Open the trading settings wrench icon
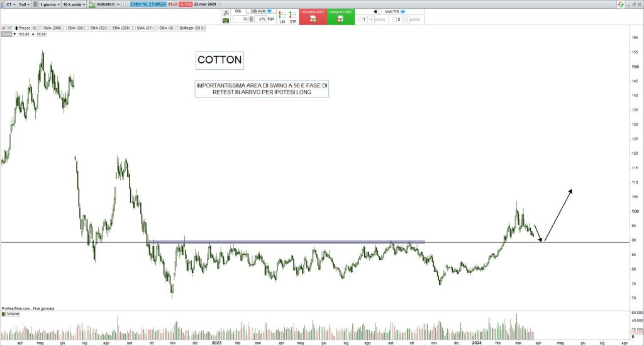 pos(226,13)
